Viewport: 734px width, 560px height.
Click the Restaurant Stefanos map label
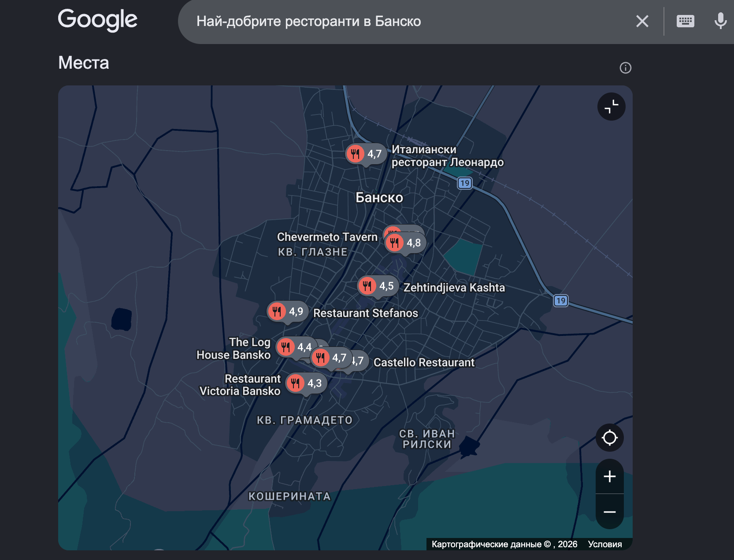[x=366, y=313]
